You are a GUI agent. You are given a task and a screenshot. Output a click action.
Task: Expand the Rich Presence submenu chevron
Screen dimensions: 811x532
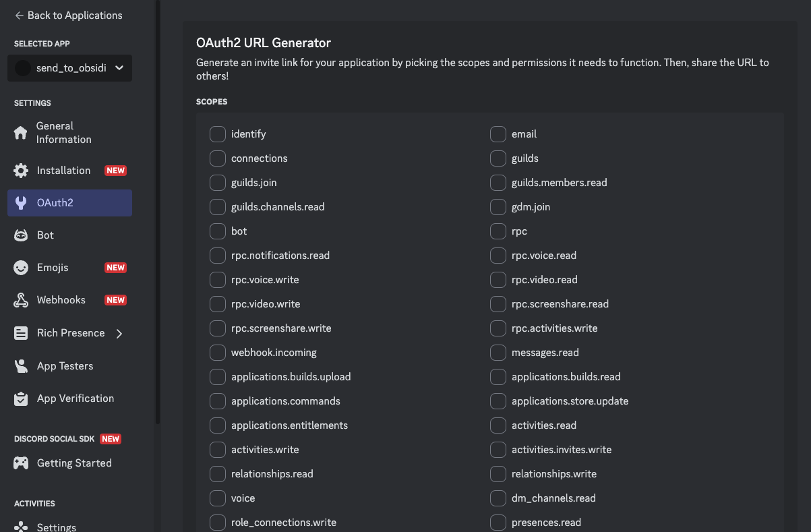119,333
